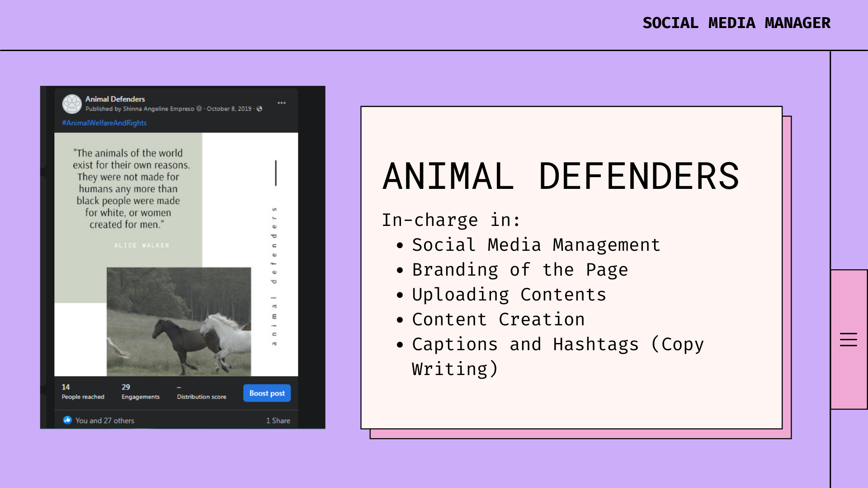Open the running horses photo
Viewport: 868px width, 488px height.
pyautogui.click(x=179, y=321)
